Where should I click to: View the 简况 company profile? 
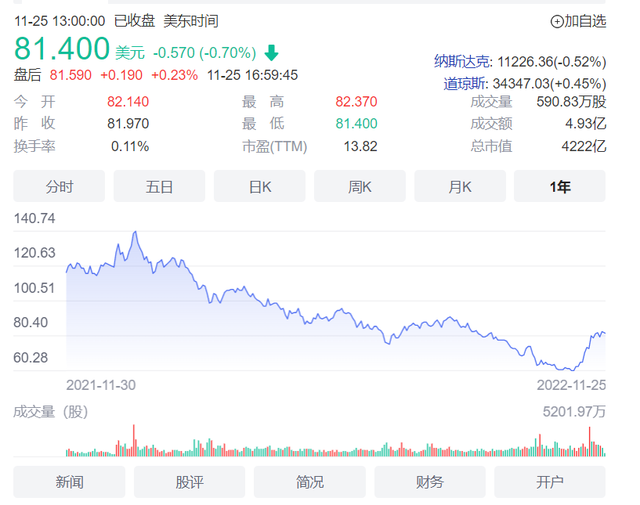(x=309, y=482)
